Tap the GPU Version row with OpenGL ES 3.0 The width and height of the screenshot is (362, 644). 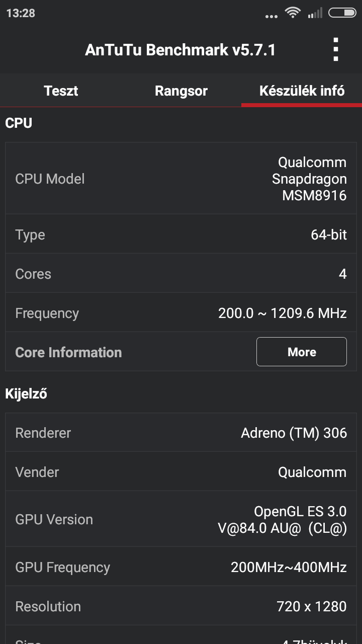181,519
